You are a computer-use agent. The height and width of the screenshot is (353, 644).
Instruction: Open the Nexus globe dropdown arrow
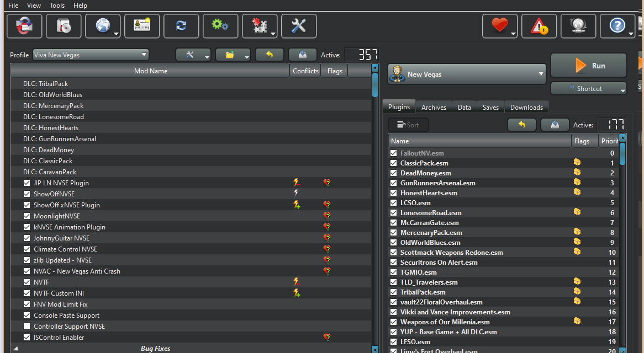(116, 34)
